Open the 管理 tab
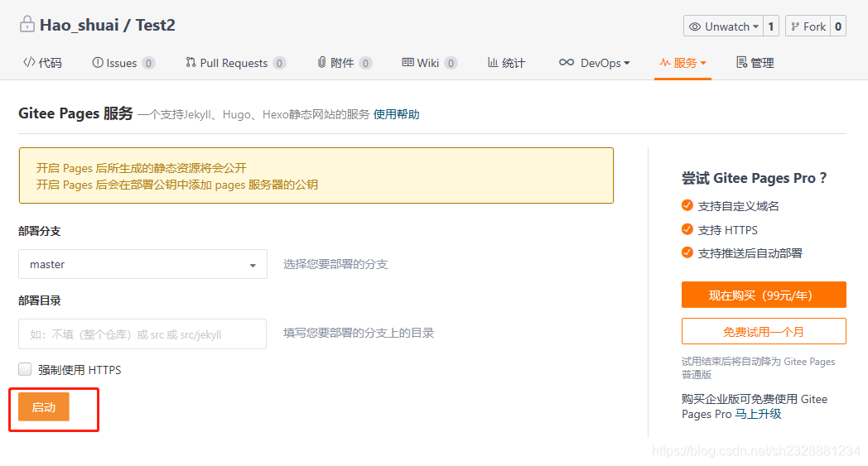868x466 pixels. pos(755,63)
